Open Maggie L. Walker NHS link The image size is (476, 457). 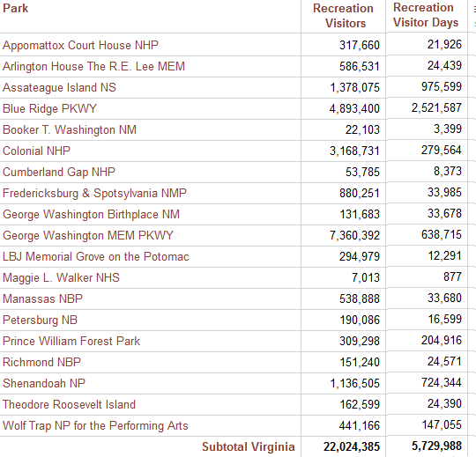click(x=61, y=278)
